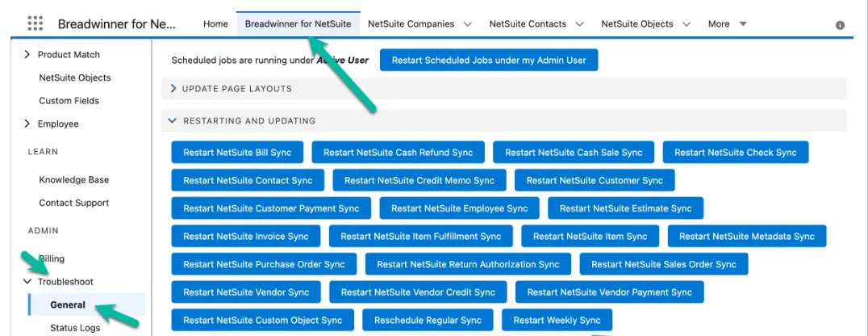Viewport: 868px width, 336px height.
Task: Open NetSuite Companies tab dropdown chevron
Action: pos(467,24)
